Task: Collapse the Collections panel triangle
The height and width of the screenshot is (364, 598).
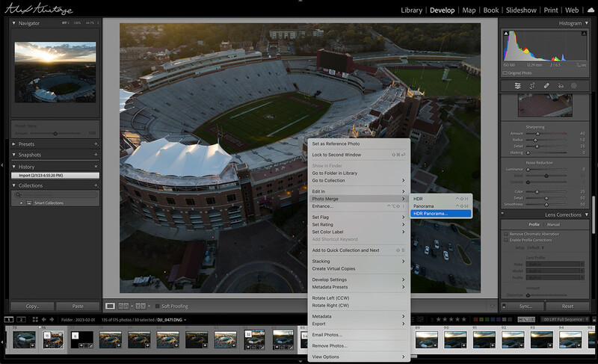Action: click(13, 185)
